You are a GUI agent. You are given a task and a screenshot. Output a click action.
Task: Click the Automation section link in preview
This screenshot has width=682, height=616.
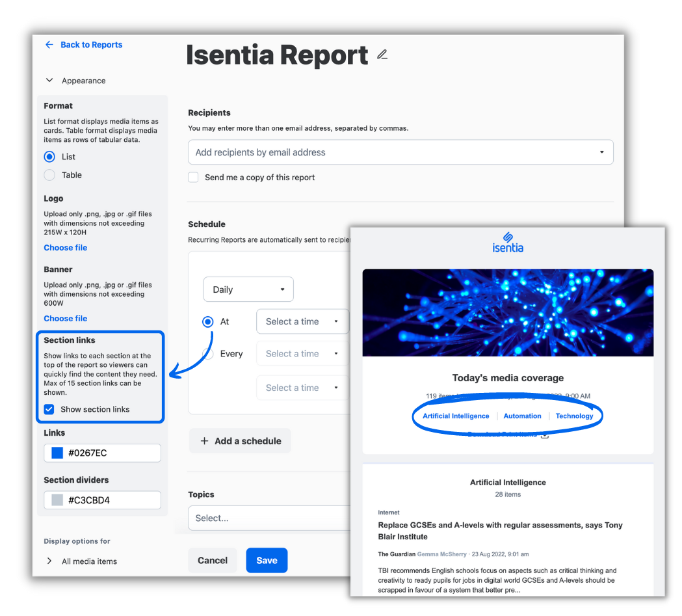click(x=522, y=416)
